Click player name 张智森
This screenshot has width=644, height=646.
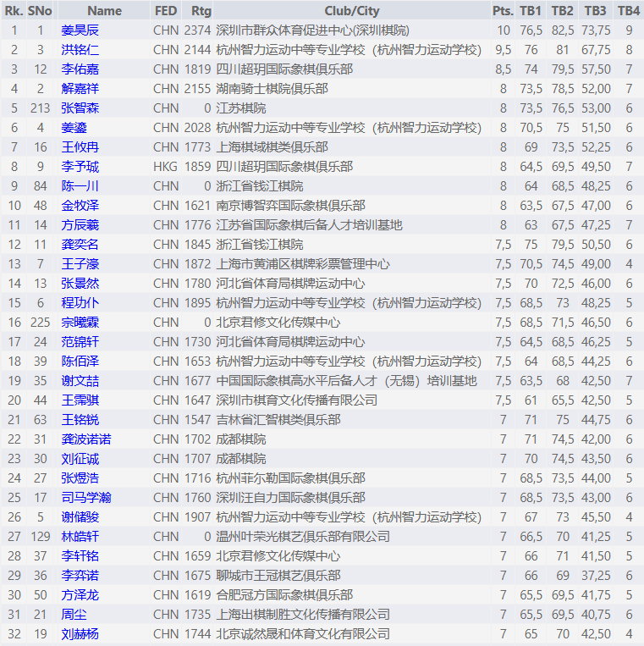point(80,108)
